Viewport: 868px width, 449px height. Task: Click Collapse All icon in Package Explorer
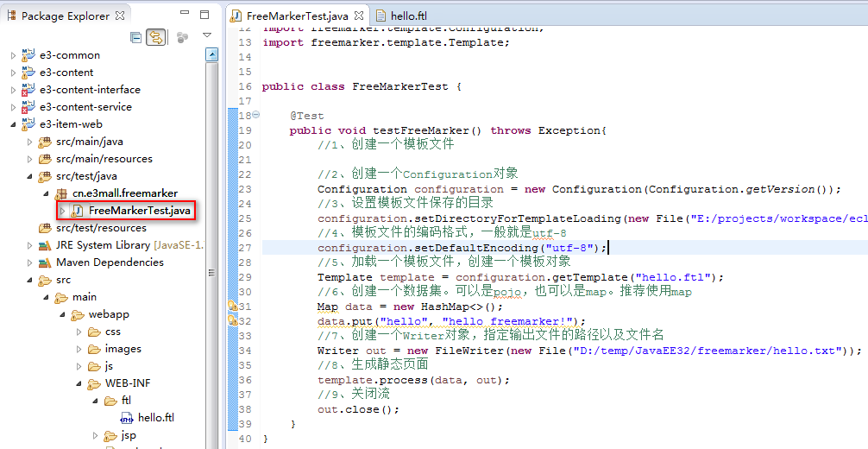tap(135, 37)
